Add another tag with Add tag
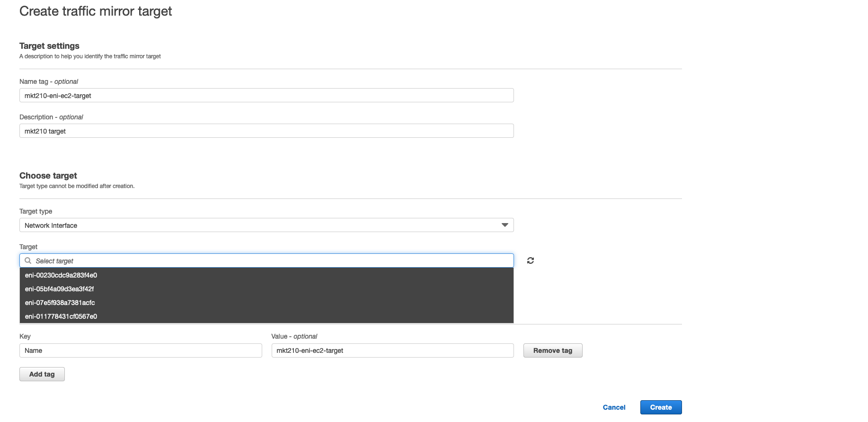The image size is (868, 422). click(42, 374)
